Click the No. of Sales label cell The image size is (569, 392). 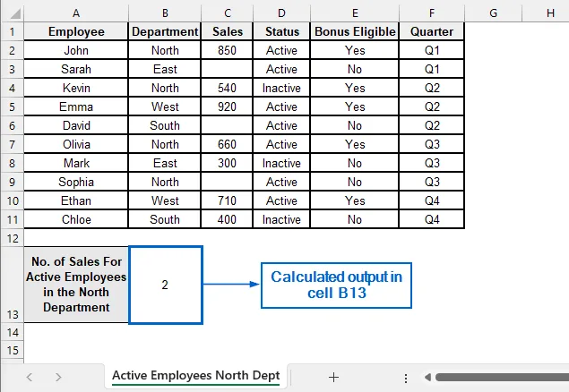point(76,285)
